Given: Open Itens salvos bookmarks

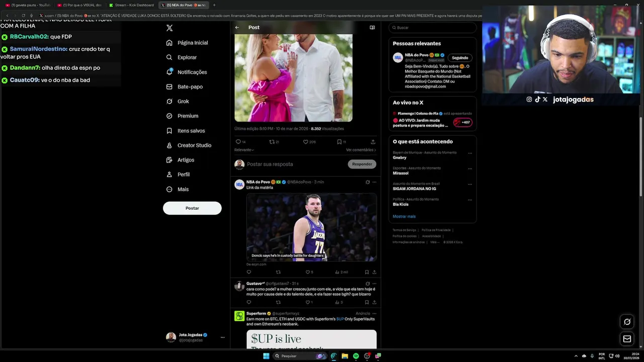Looking at the screenshot, I should point(186,131).
